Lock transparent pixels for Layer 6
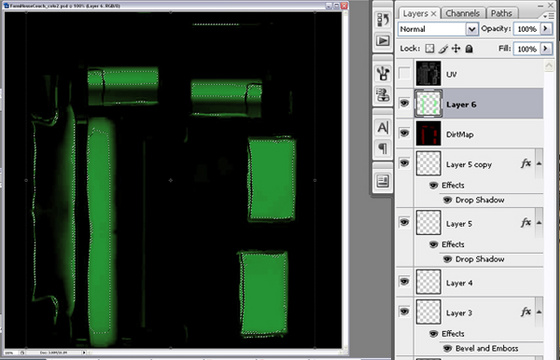This screenshot has width=560, height=360. [430, 49]
